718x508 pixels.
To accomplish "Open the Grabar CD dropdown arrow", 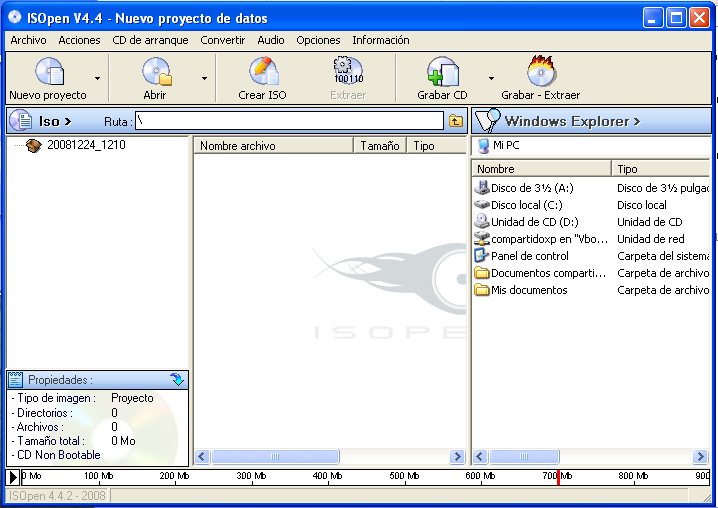I will 491,78.
